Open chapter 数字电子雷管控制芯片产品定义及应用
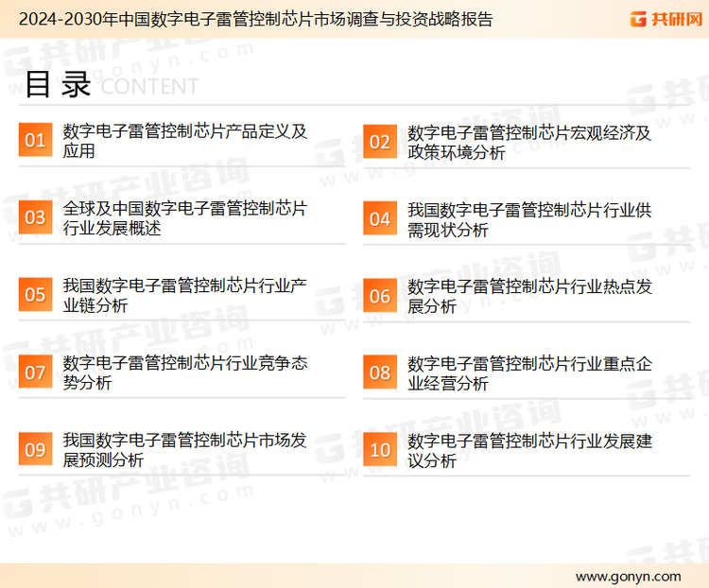 [x=185, y=141]
